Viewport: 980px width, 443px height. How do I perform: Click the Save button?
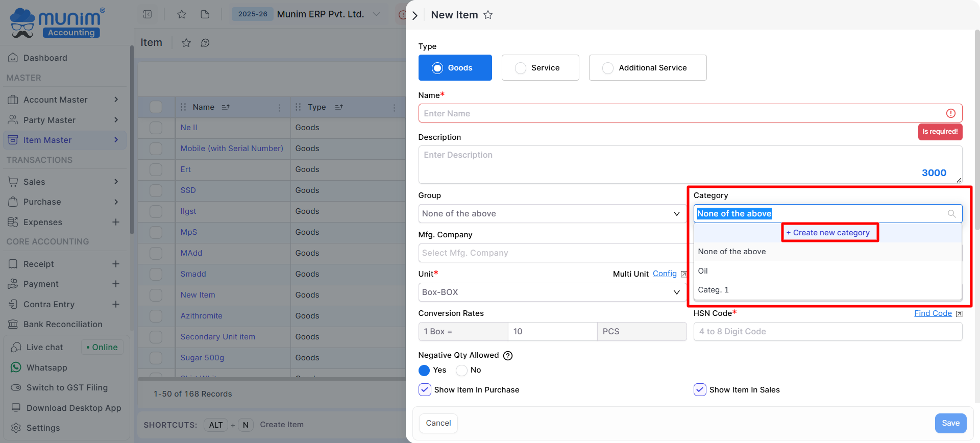[950, 423]
